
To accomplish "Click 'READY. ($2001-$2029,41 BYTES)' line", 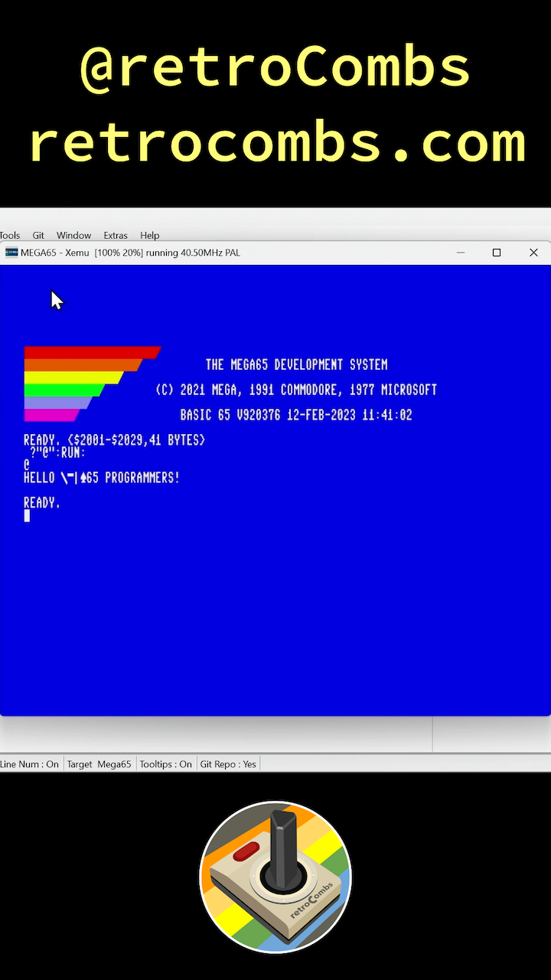I will (115, 440).
